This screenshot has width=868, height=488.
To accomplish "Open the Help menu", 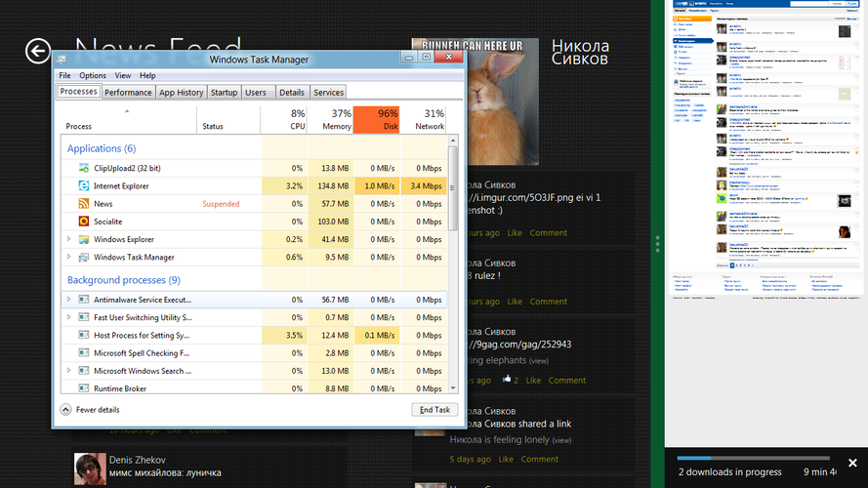I will (147, 75).
